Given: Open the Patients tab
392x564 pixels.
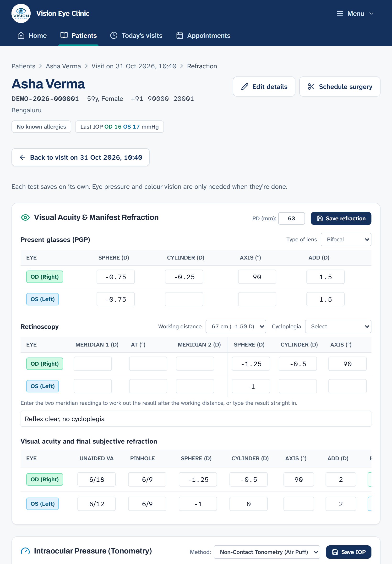Looking at the screenshot, I should click(78, 36).
